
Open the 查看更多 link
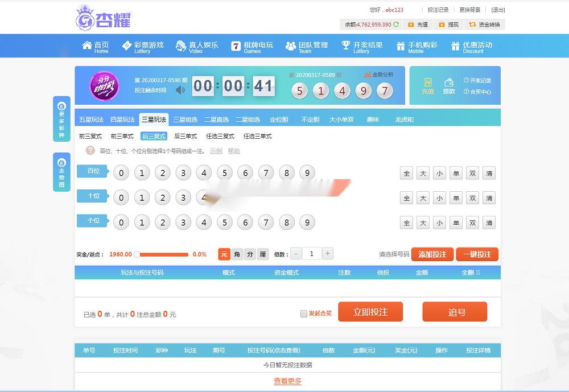click(287, 381)
